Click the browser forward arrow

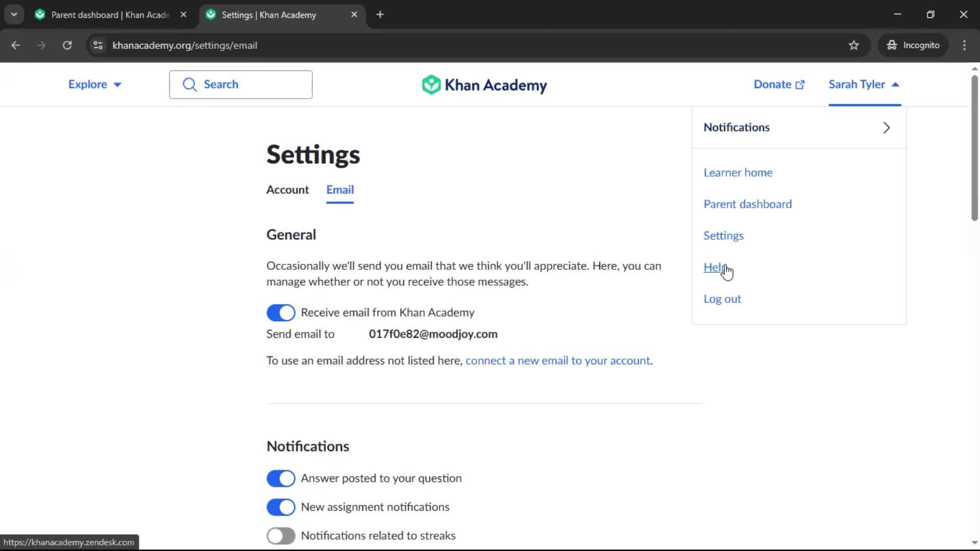(x=41, y=45)
